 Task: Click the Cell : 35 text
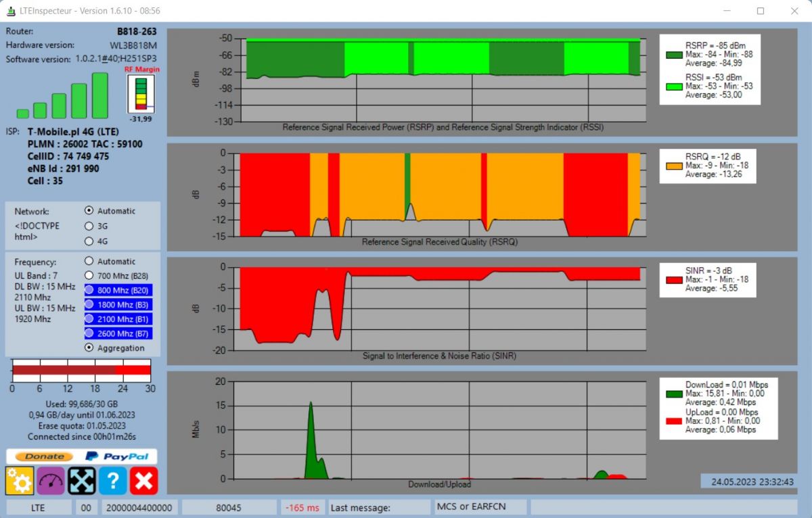click(x=46, y=181)
